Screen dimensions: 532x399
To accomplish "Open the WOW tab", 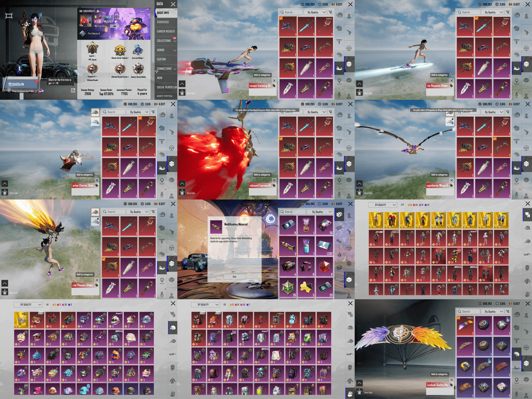I will (166, 78).
